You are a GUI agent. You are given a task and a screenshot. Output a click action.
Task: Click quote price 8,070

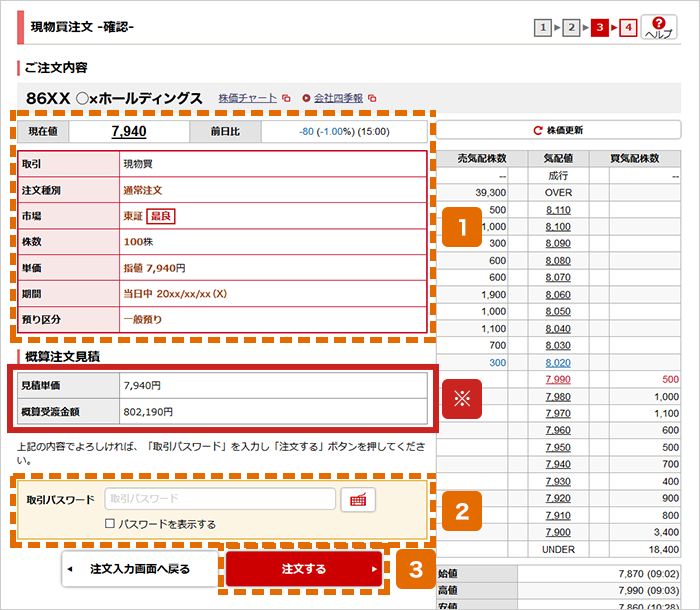(x=558, y=277)
